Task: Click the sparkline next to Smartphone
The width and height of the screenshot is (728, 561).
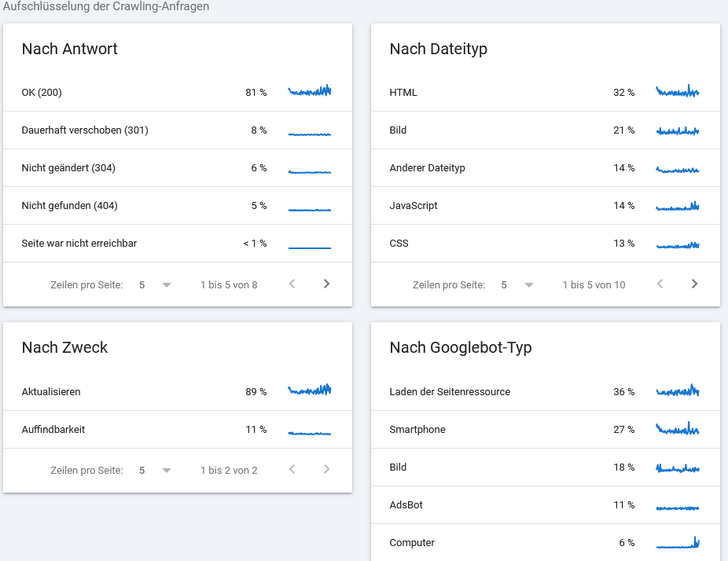Action: coord(677,430)
